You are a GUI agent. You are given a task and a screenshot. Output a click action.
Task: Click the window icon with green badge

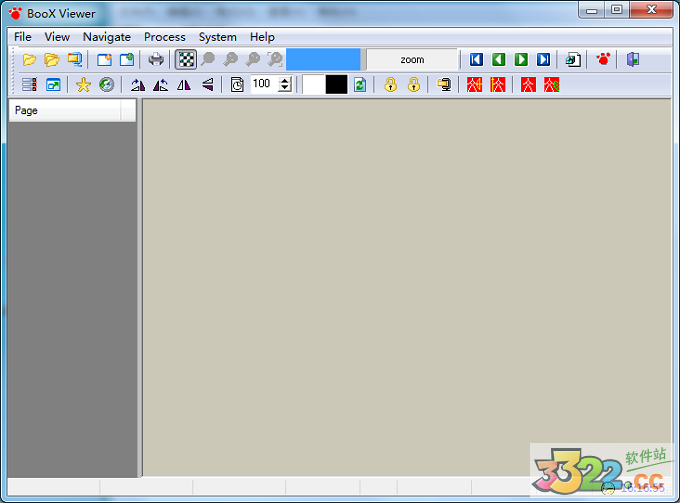click(127, 59)
